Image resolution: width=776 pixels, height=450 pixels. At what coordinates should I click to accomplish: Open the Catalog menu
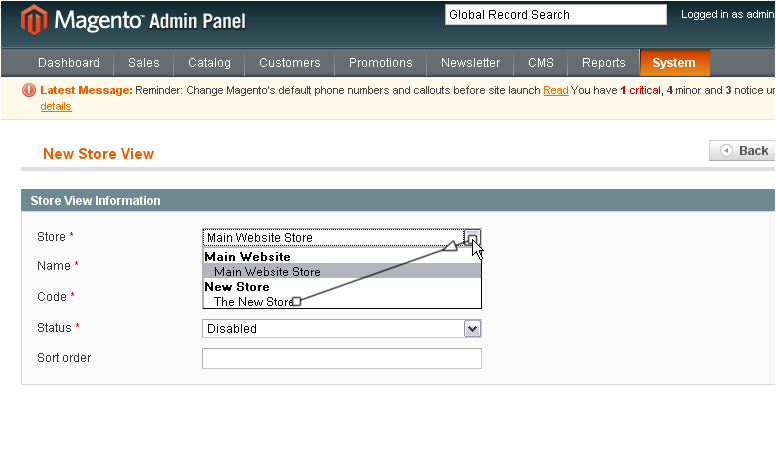click(x=209, y=63)
